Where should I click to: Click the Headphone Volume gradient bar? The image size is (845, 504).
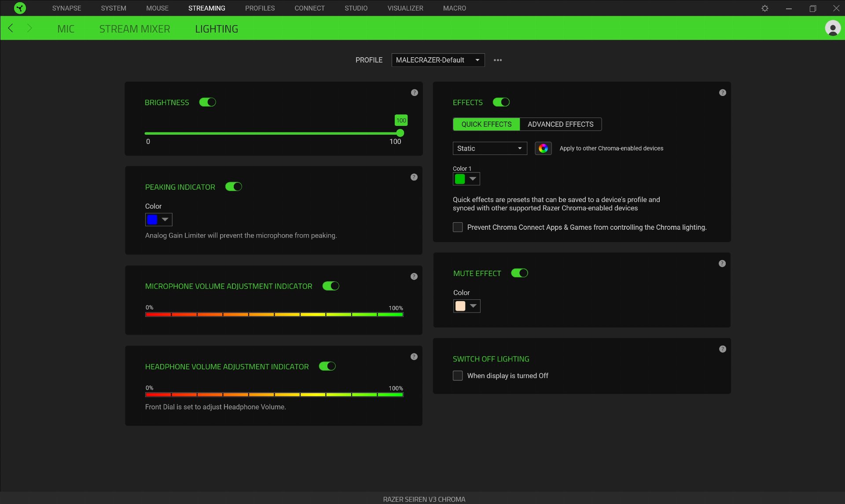pyautogui.click(x=274, y=394)
